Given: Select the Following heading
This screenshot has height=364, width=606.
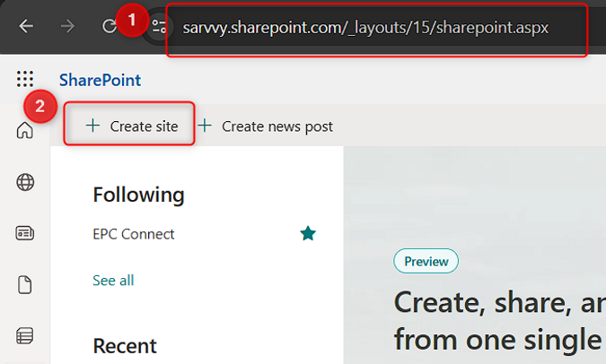Looking at the screenshot, I should (x=139, y=195).
